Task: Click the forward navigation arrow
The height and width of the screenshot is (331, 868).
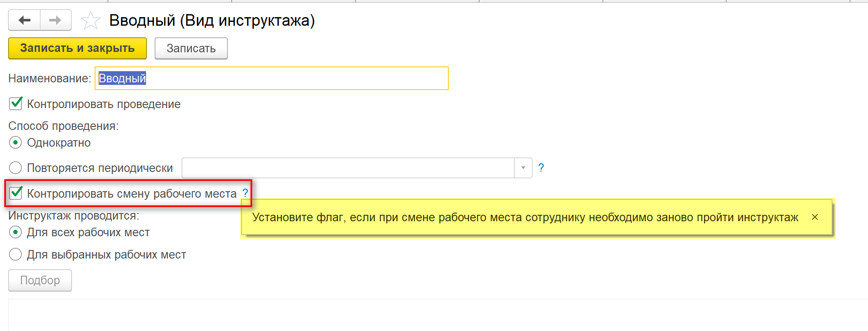Action: 55,20
